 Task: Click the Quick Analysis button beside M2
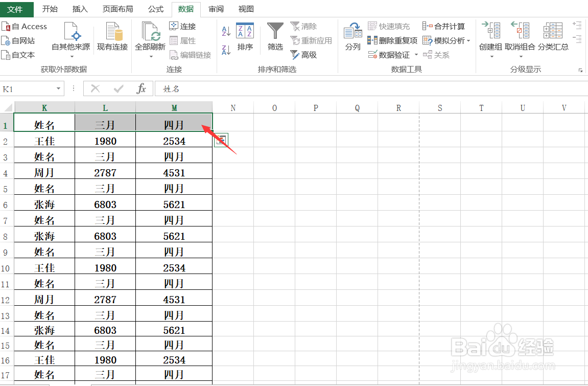221,140
